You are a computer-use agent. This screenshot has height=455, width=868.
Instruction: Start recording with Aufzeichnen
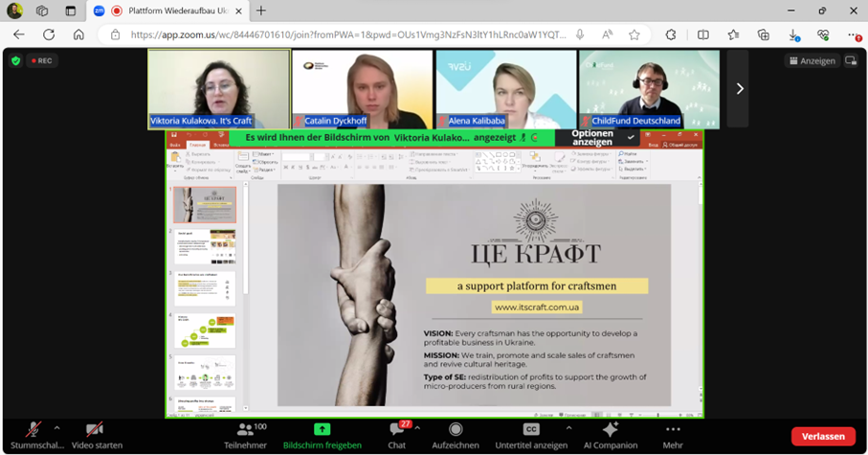pyautogui.click(x=456, y=436)
